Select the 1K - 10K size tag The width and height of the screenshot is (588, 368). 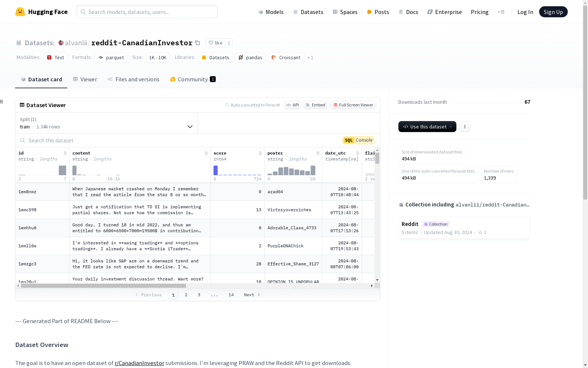(158, 57)
